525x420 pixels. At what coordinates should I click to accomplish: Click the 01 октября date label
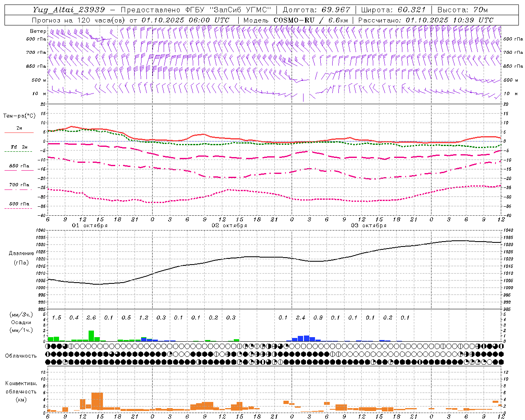coord(90,226)
